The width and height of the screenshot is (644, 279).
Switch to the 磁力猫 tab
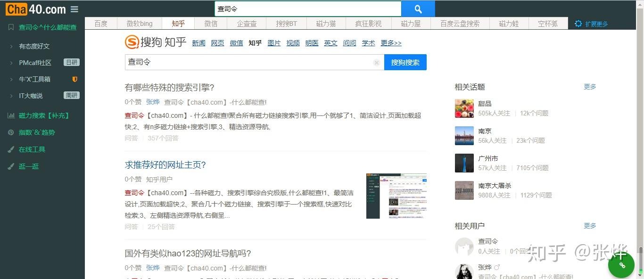[x=326, y=23]
